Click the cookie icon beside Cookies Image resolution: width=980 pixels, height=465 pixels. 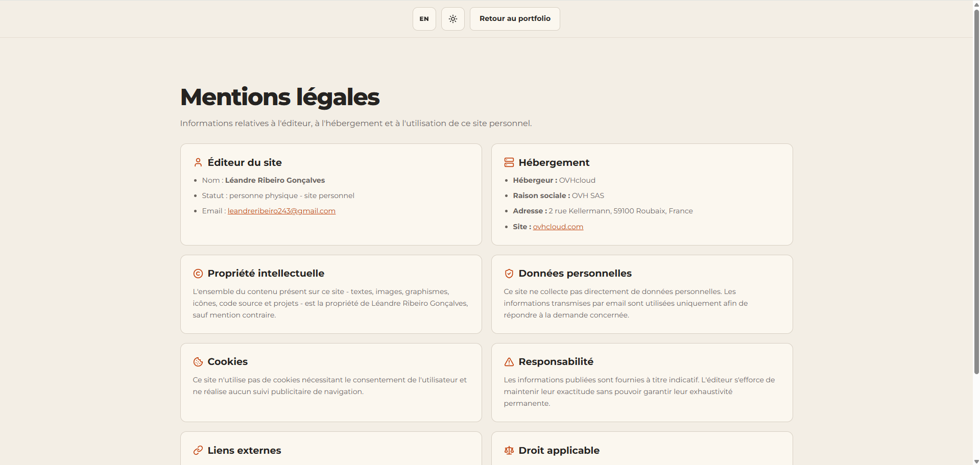click(x=198, y=362)
